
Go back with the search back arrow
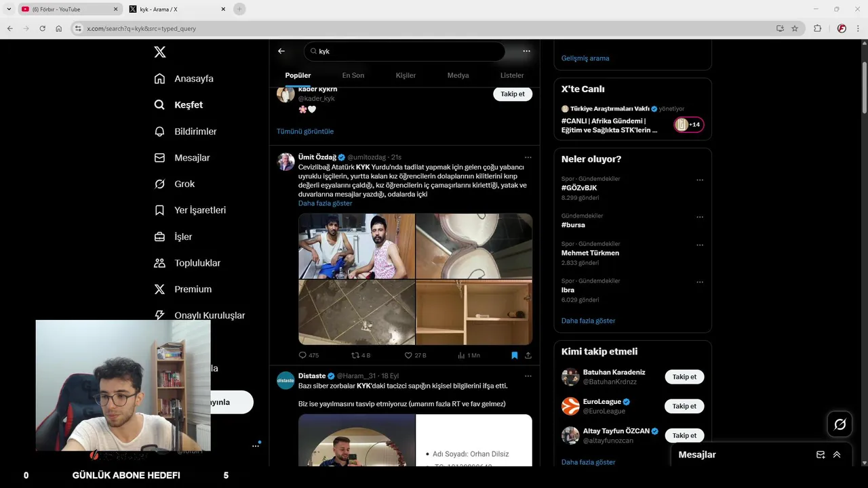281,51
